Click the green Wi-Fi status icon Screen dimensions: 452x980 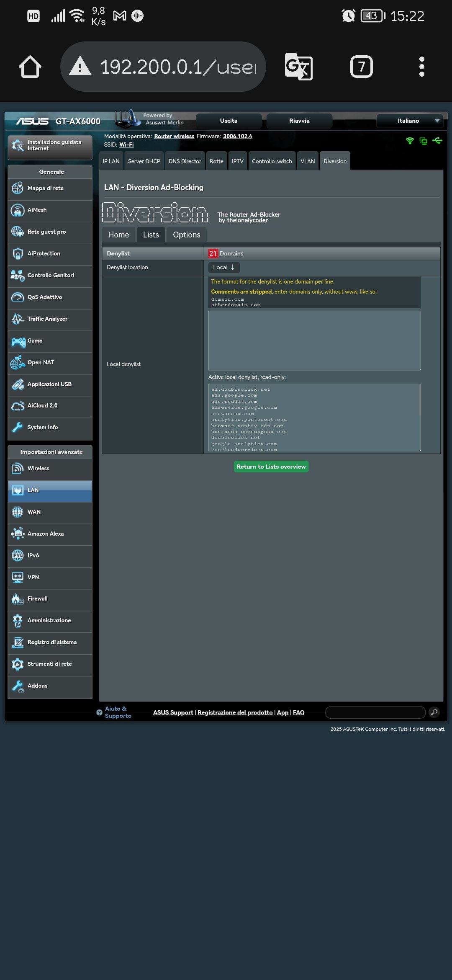coord(410,141)
